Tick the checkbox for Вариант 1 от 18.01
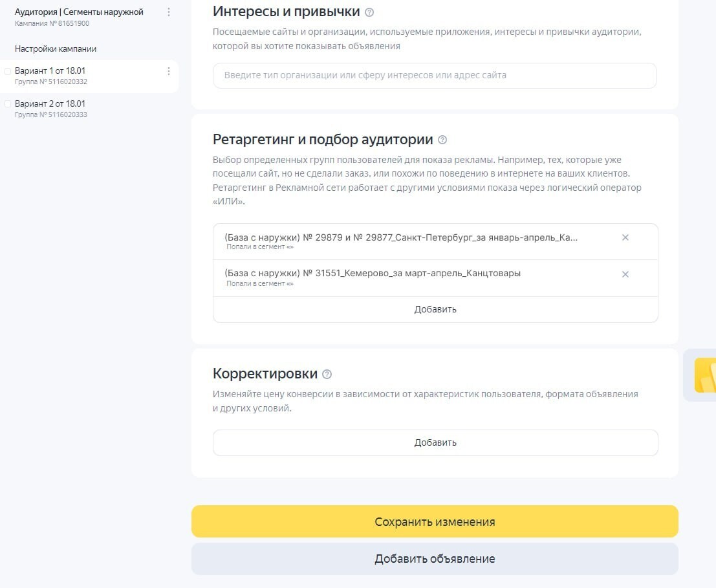 pos(8,71)
